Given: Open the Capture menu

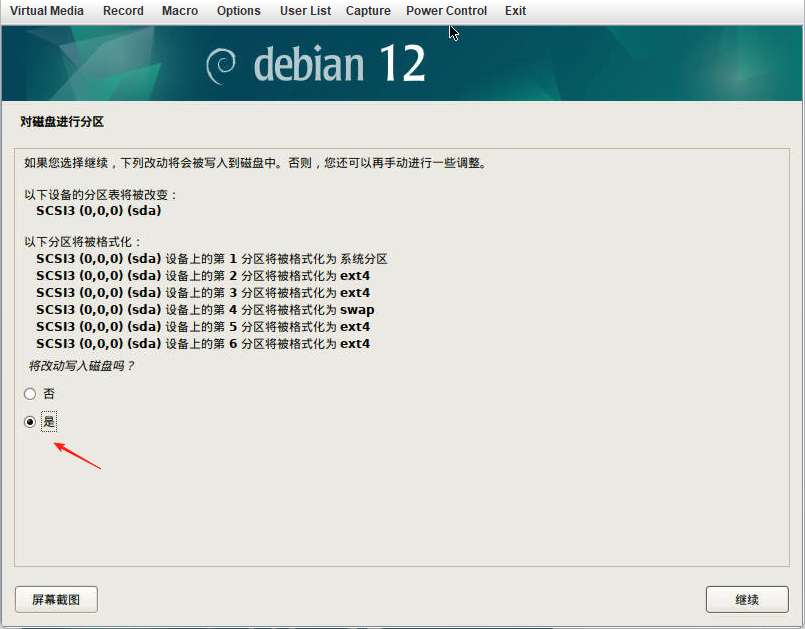Looking at the screenshot, I should 368,11.
